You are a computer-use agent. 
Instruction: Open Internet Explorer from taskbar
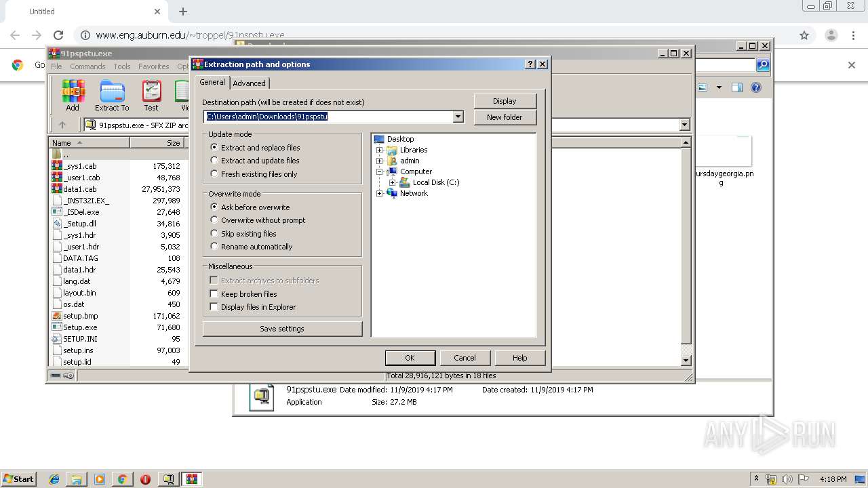(54, 479)
